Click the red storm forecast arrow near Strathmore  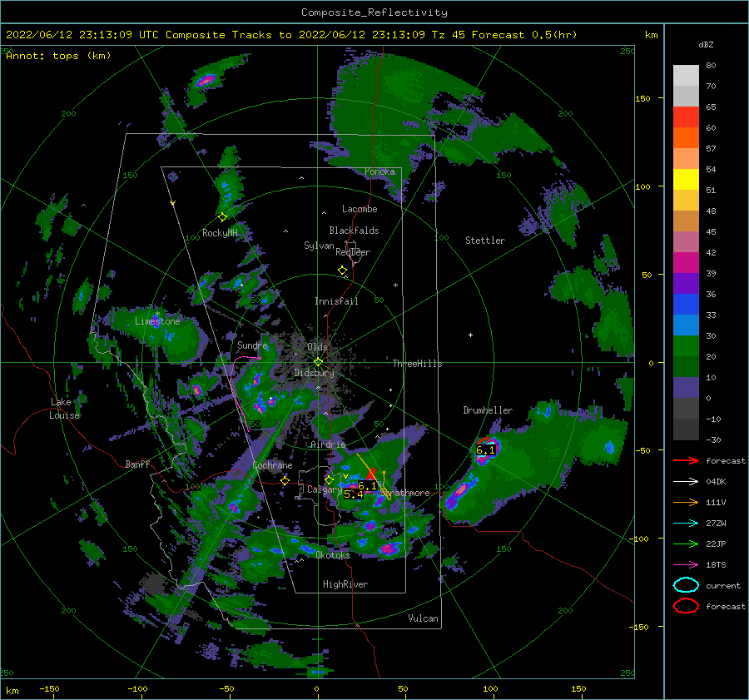[371, 474]
